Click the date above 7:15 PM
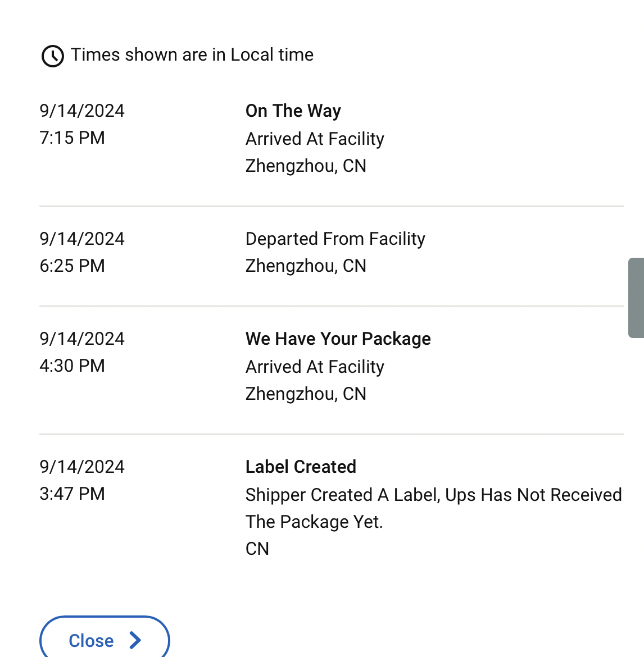644x657 pixels. pos(81,111)
